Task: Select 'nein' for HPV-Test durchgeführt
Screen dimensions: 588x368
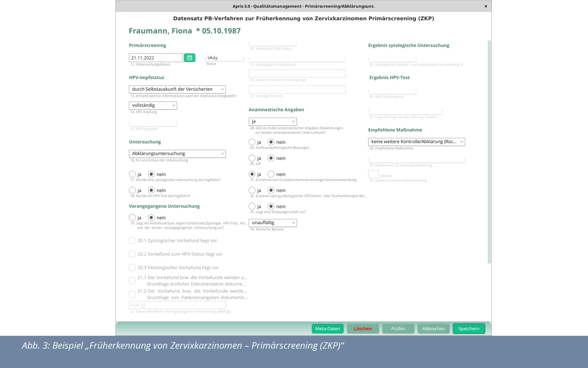Action: click(151, 190)
